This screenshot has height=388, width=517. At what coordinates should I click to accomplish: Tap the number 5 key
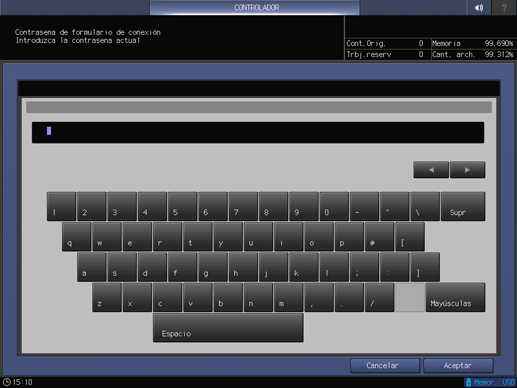[182, 206]
